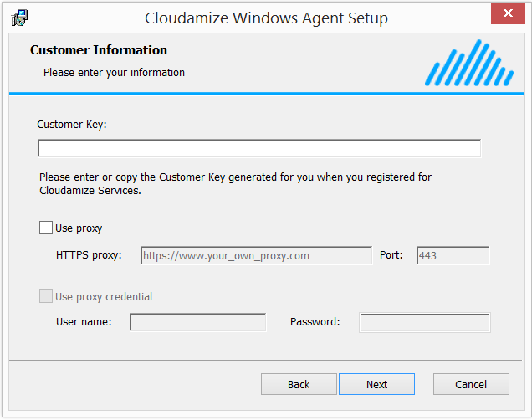Click the Password input box
This screenshot has width=532, height=420.
[x=425, y=322]
